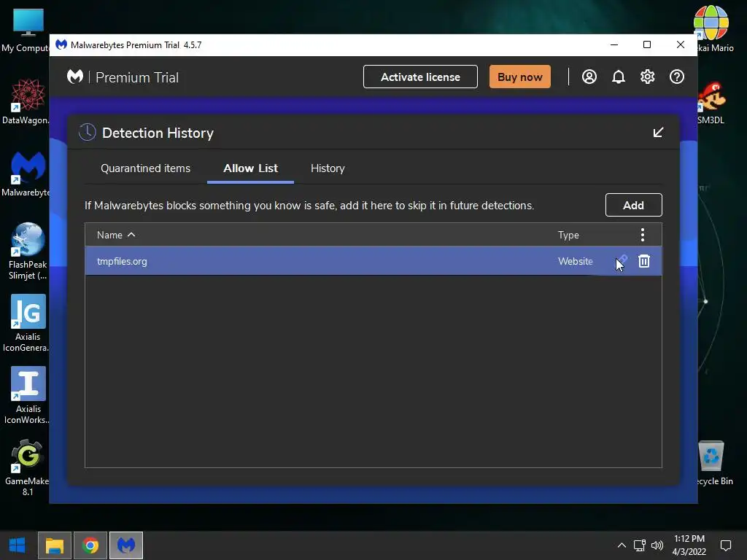Open the volume tray icon
This screenshot has width=747, height=560.
tap(657, 545)
